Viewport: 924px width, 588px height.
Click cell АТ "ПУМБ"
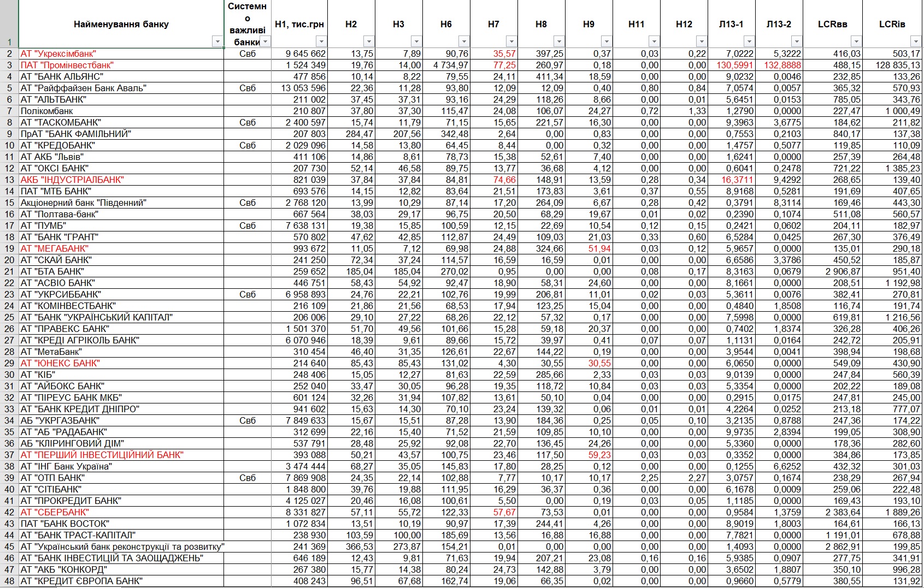pos(121,225)
